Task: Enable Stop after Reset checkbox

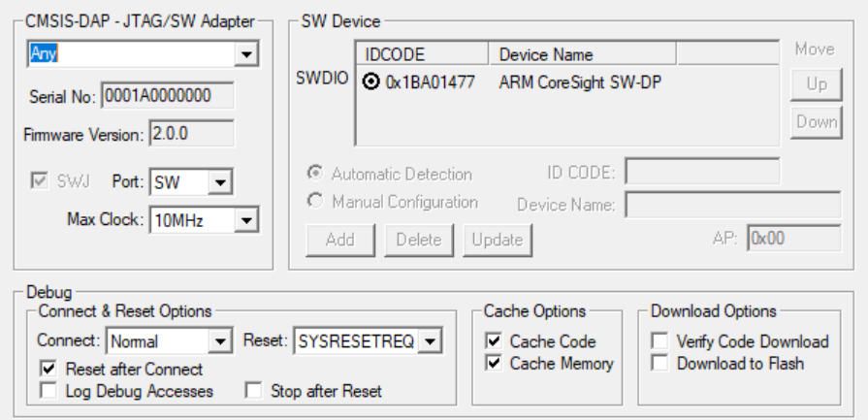Action: pyautogui.click(x=254, y=391)
